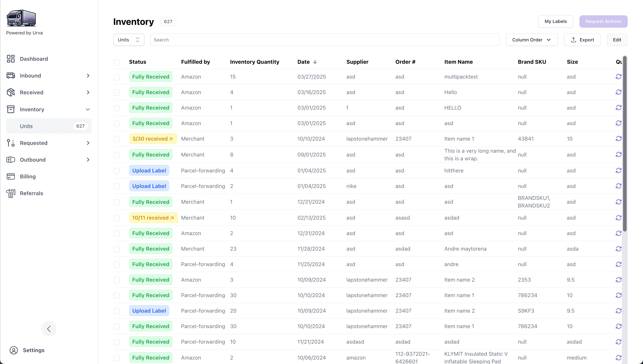
Task: Click the Dashboard grid icon
Action: click(x=10, y=59)
